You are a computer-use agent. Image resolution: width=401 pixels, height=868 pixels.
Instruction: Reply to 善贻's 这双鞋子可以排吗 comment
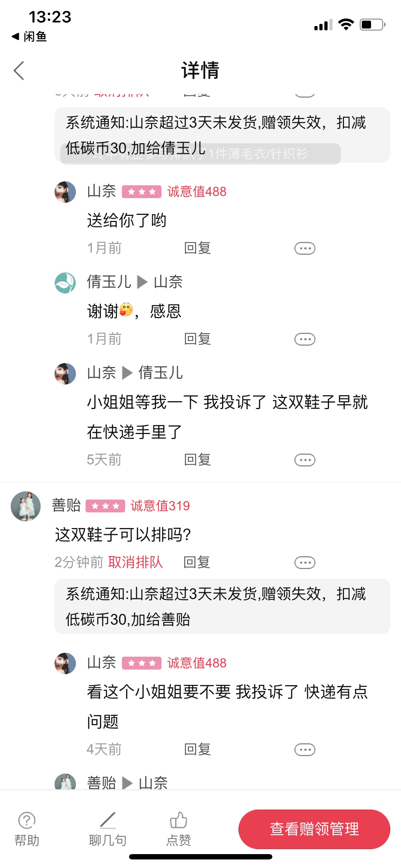(x=197, y=562)
